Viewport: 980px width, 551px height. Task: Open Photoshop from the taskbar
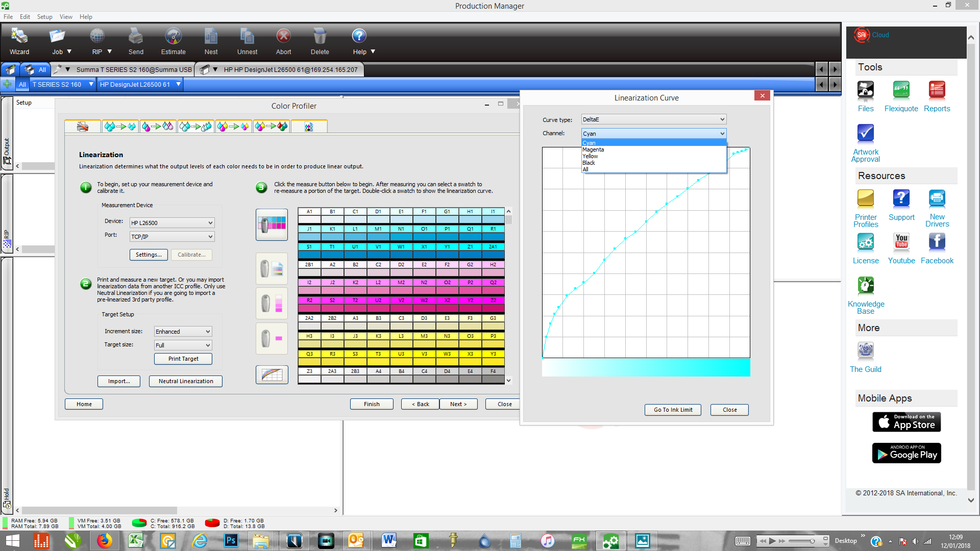point(231,541)
